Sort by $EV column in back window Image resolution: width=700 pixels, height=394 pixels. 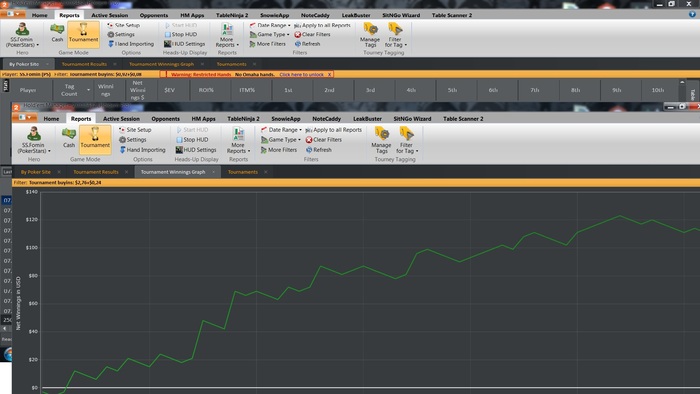[170, 90]
